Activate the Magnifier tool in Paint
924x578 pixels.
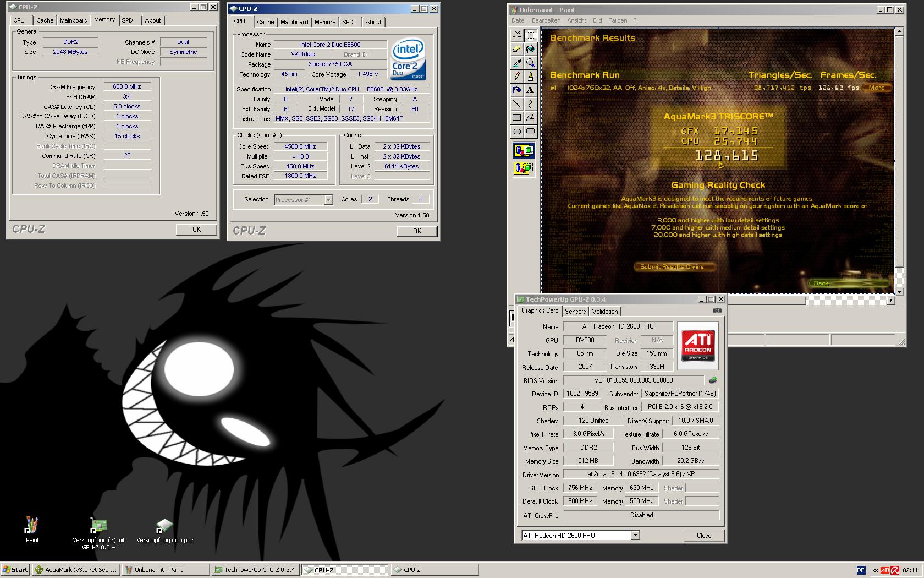(x=530, y=63)
